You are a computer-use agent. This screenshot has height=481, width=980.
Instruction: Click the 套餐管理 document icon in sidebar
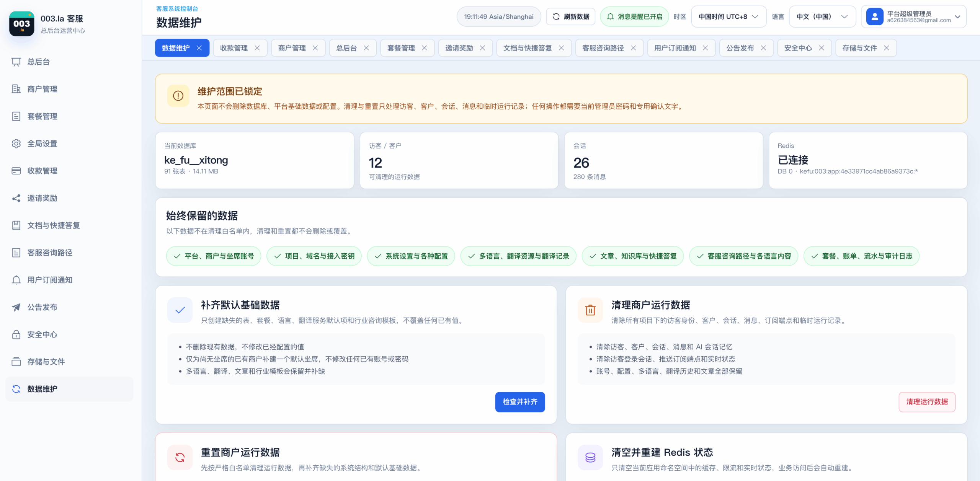point(16,116)
